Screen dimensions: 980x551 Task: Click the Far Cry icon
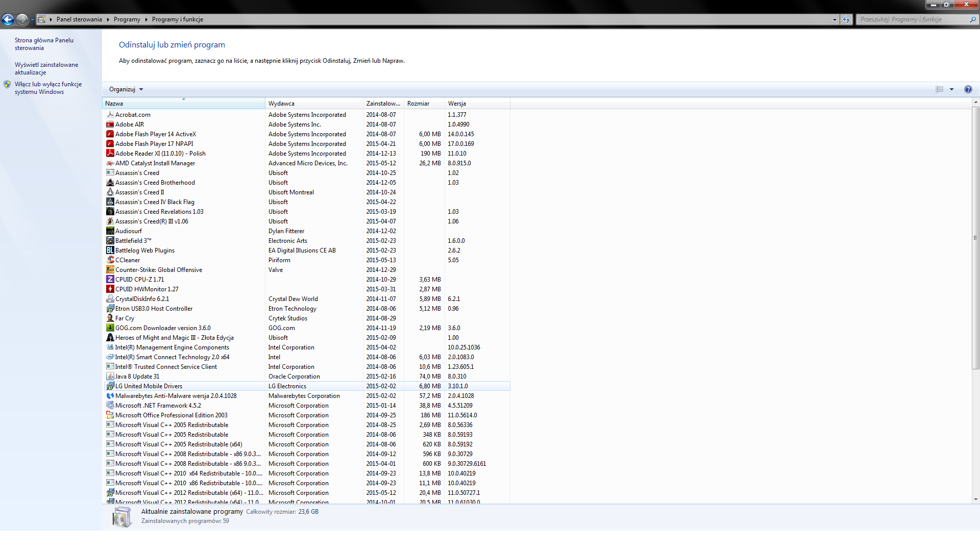point(110,318)
